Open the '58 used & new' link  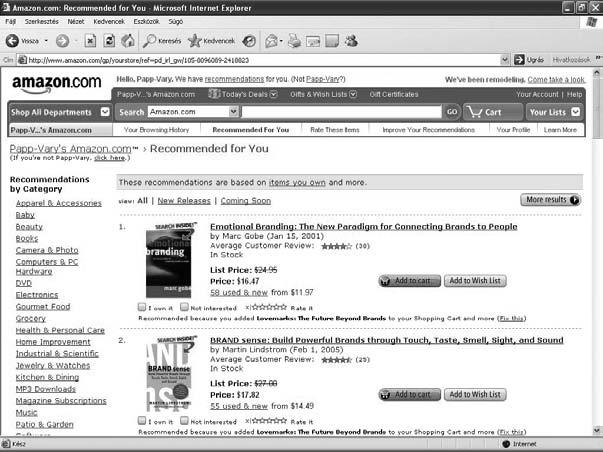(x=239, y=293)
